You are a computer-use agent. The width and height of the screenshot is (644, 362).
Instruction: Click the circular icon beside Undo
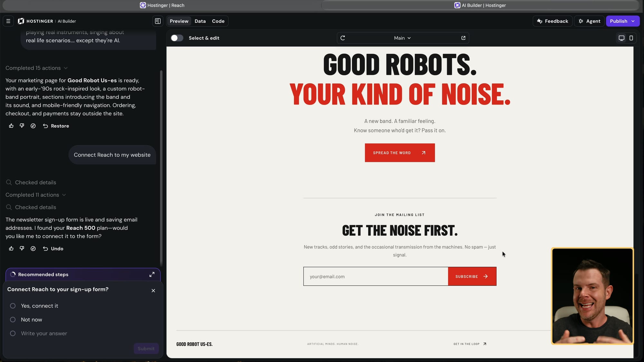point(33,248)
